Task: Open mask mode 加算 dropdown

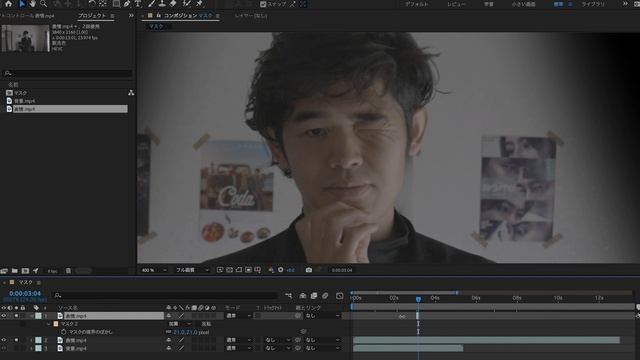Action: pyautogui.click(x=180, y=324)
